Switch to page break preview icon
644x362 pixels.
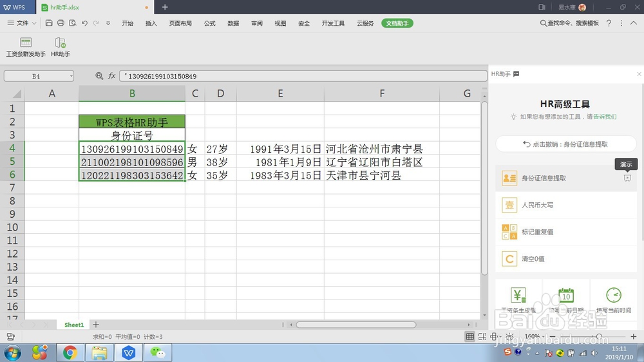tap(482, 336)
